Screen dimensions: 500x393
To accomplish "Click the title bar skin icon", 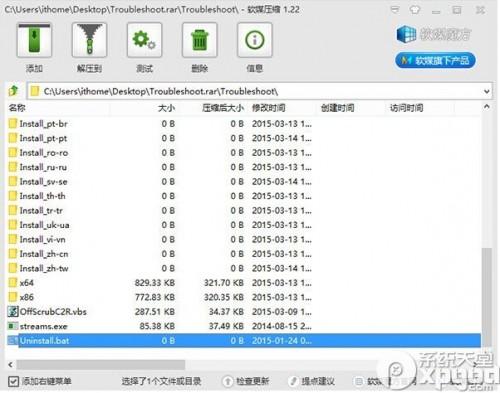I will [x=415, y=10].
